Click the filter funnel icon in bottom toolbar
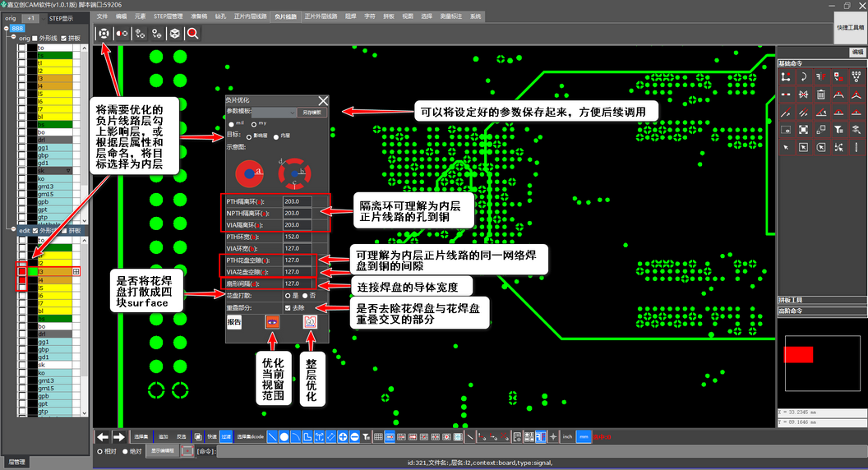The width and height of the screenshot is (868, 470). point(366,437)
